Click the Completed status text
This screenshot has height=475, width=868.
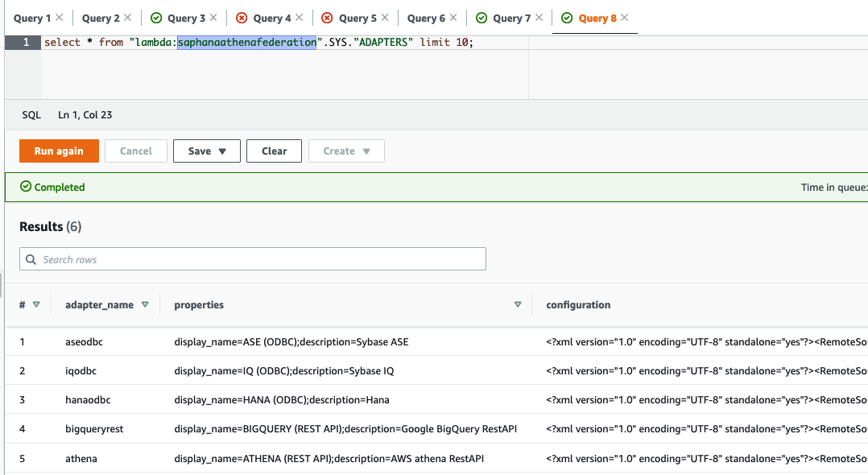pos(60,187)
